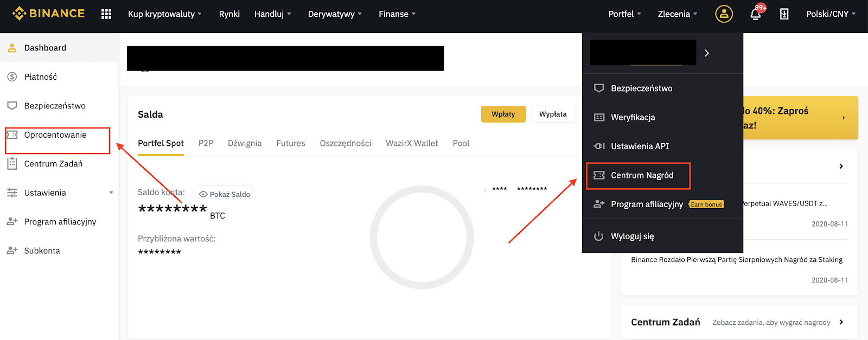The image size is (868, 340).
Task: Switch to P2P tab
Action: (x=206, y=143)
